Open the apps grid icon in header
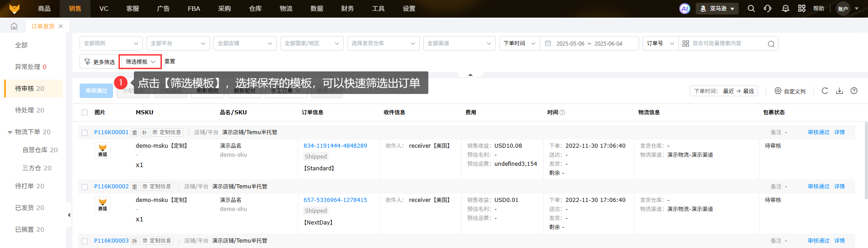 [x=802, y=9]
